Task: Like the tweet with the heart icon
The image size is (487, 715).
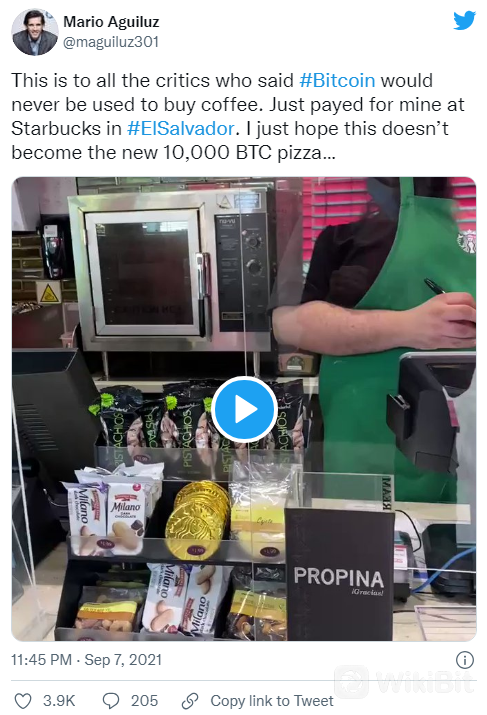Action: [x=23, y=701]
